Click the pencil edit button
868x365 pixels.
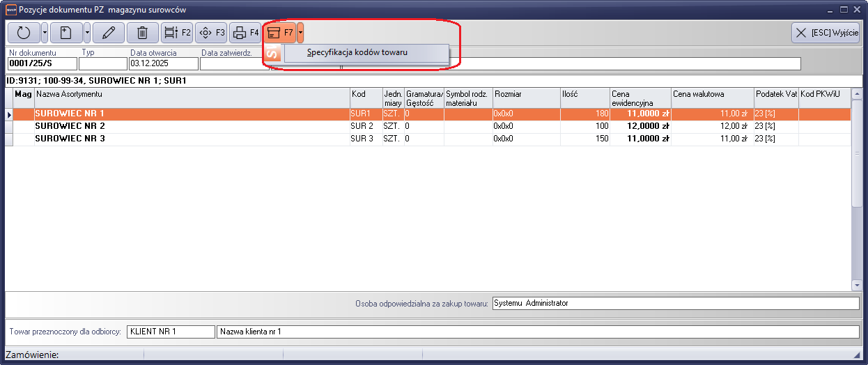108,33
